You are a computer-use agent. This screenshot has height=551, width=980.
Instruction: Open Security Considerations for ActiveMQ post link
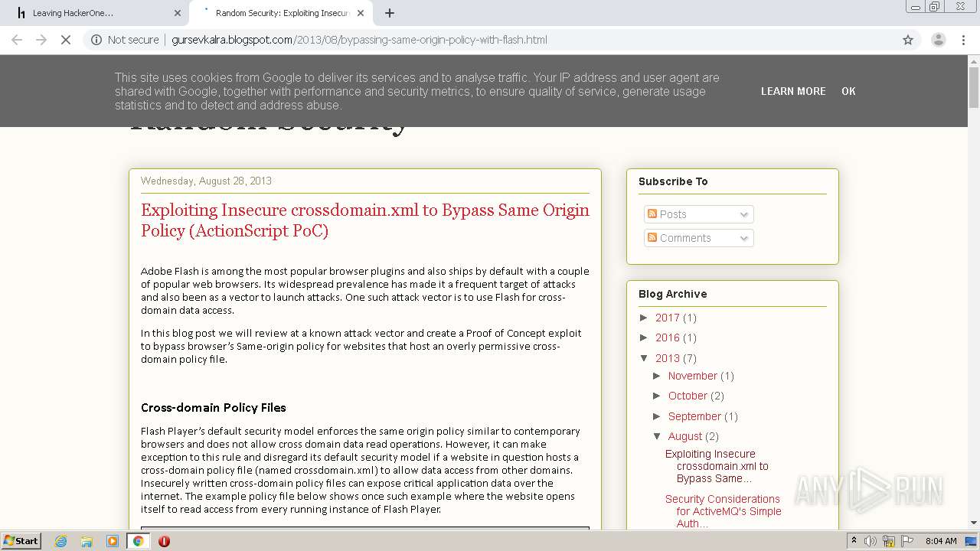(x=723, y=511)
